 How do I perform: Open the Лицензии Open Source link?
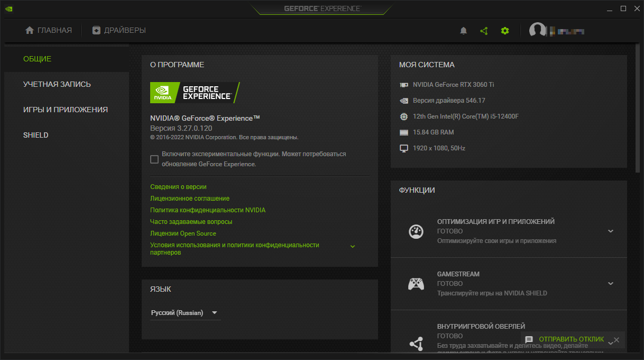183,233
